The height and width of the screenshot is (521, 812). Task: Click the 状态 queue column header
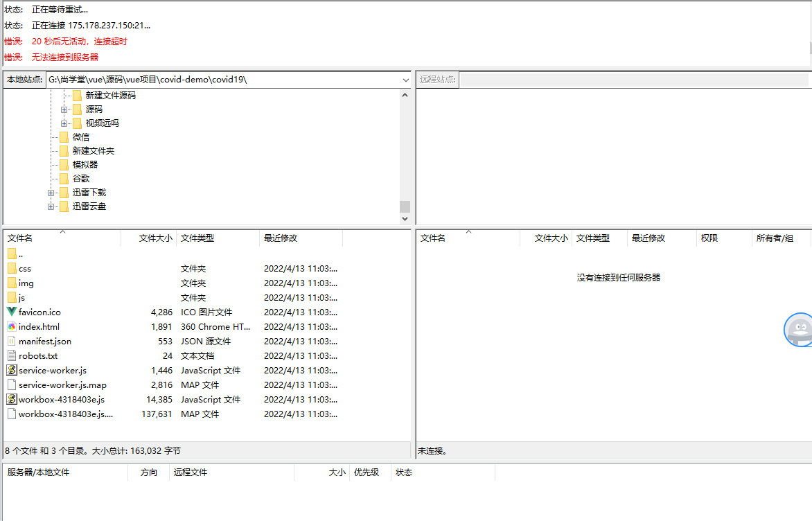443,473
